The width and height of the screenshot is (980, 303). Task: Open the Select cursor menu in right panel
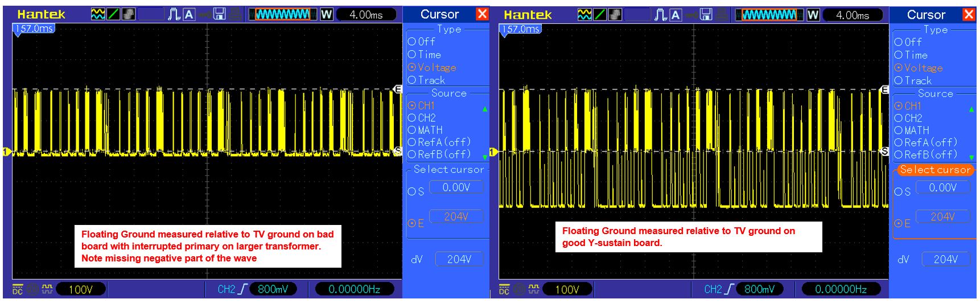(x=934, y=170)
